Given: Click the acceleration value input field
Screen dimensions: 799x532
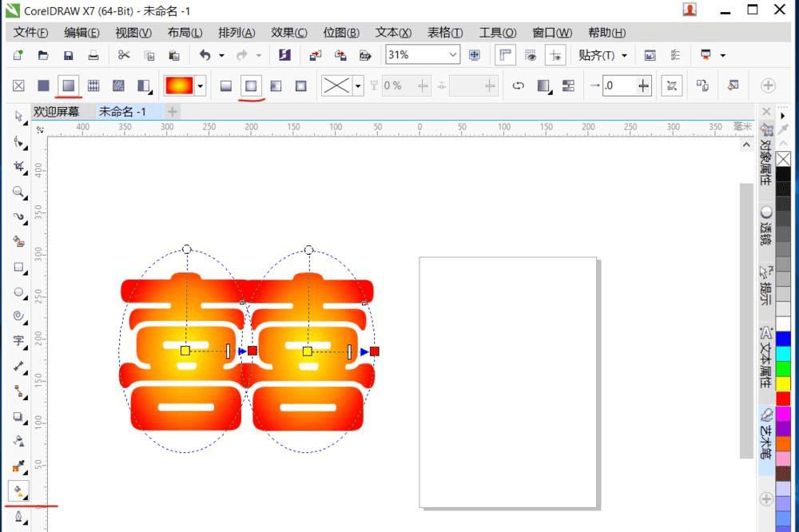Looking at the screenshot, I should [x=619, y=85].
